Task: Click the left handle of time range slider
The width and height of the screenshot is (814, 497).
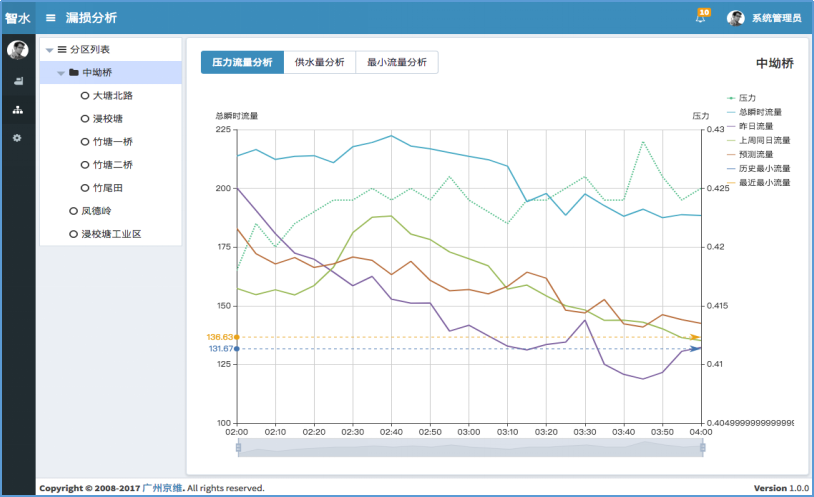Action: click(x=238, y=448)
